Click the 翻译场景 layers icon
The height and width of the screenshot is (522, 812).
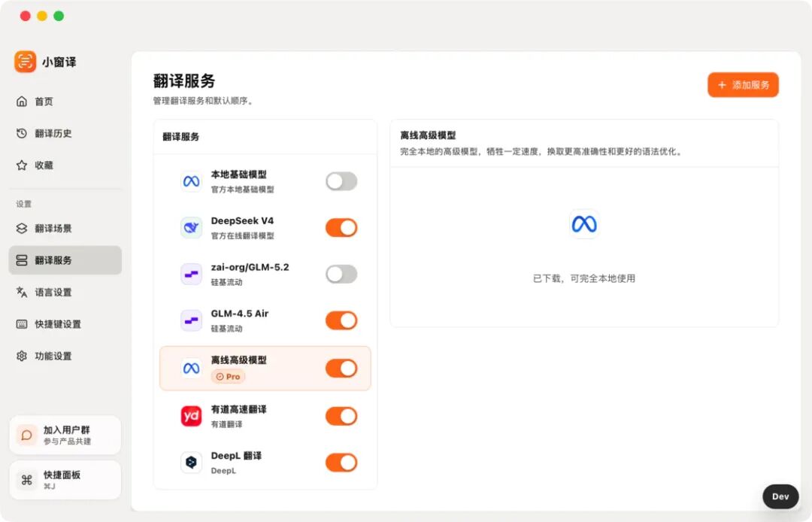coord(22,229)
